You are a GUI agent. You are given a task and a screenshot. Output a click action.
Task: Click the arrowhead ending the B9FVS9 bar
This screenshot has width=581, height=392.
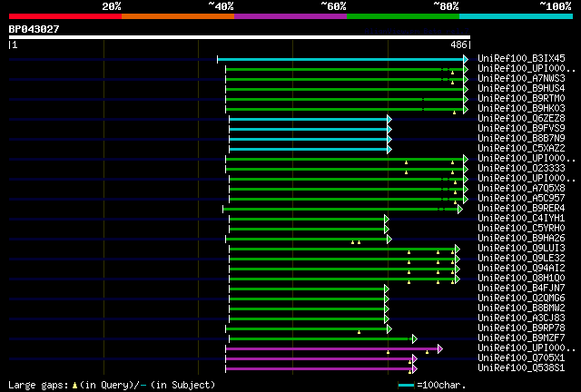click(389, 130)
